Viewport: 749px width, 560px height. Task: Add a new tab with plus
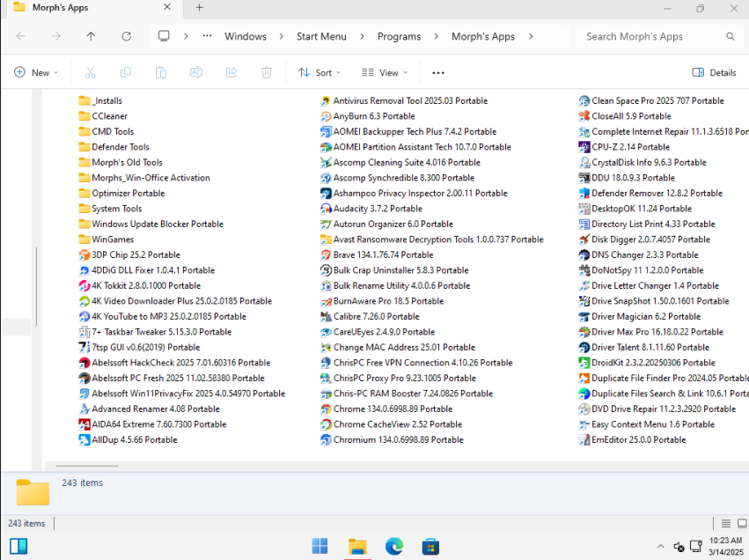click(200, 7)
